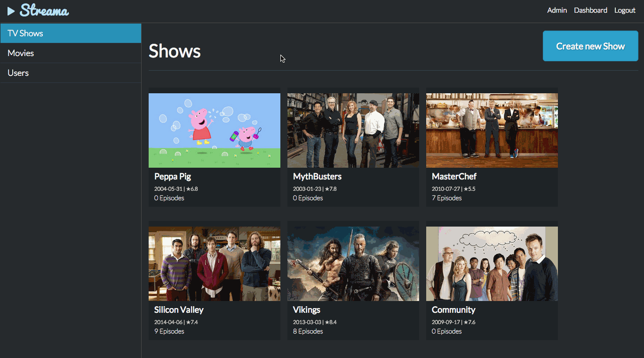
Task: Click '9 Episodes' under Silicon Valley
Action: pyautogui.click(x=169, y=332)
